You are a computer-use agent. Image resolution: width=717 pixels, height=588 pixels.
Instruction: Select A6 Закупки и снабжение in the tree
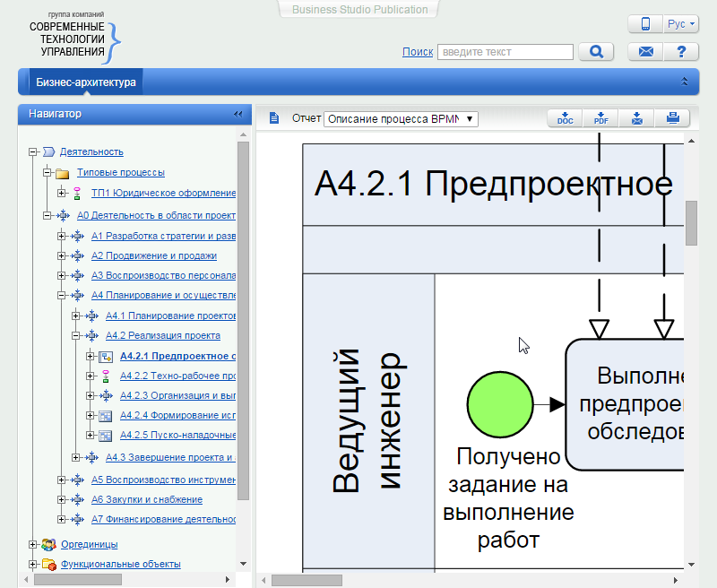coord(146,499)
